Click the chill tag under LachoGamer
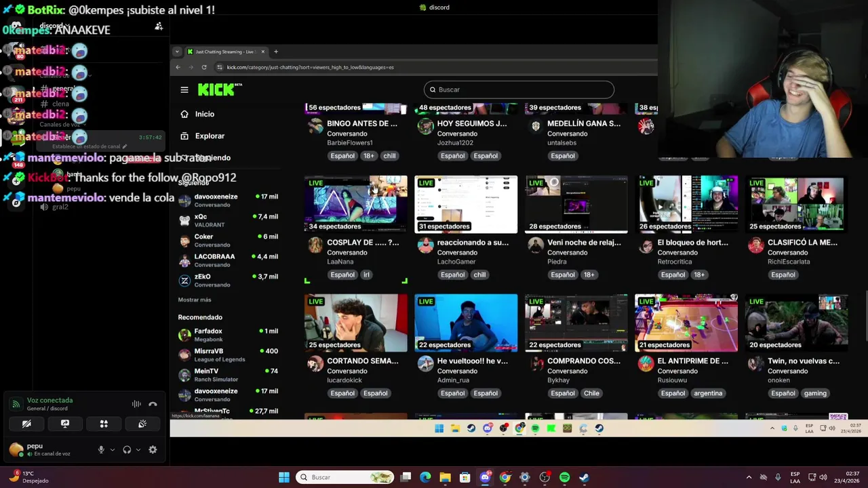 click(479, 274)
